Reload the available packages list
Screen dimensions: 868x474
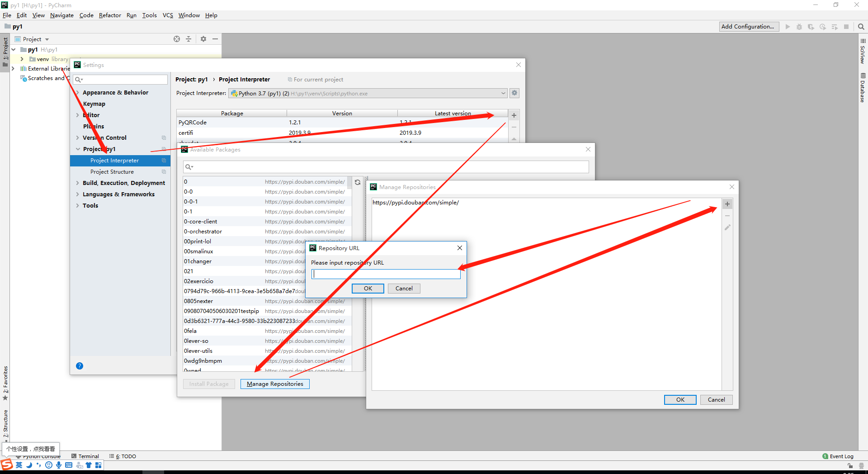358,182
